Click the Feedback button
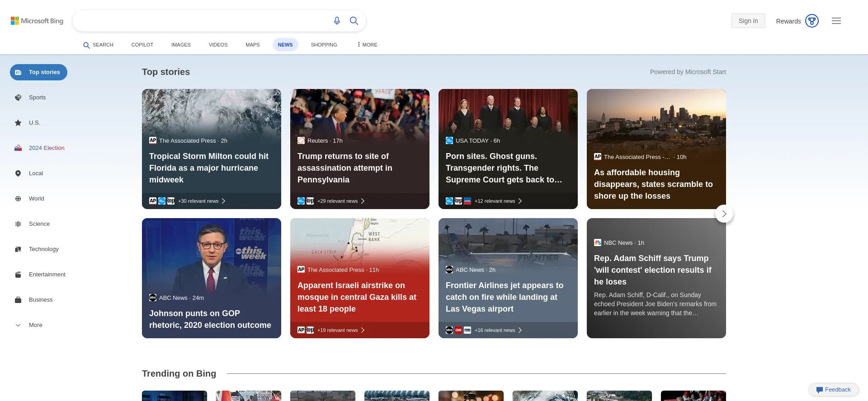Screen dimensions: 868x401 834,390
